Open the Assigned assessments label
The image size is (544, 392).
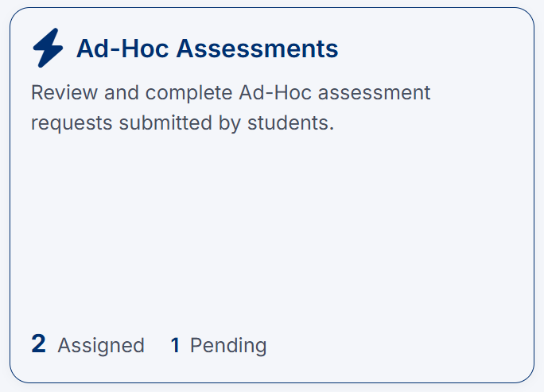[101, 346]
